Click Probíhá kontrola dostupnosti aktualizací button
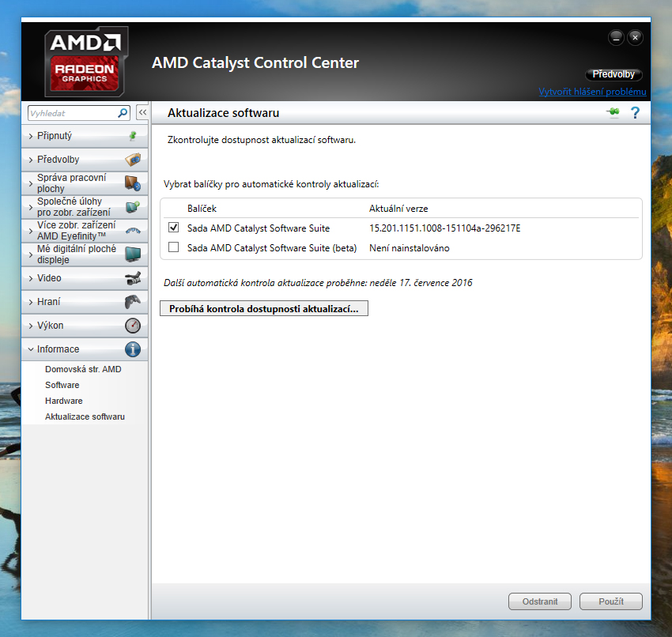The width and height of the screenshot is (672, 637). pyautogui.click(x=264, y=308)
